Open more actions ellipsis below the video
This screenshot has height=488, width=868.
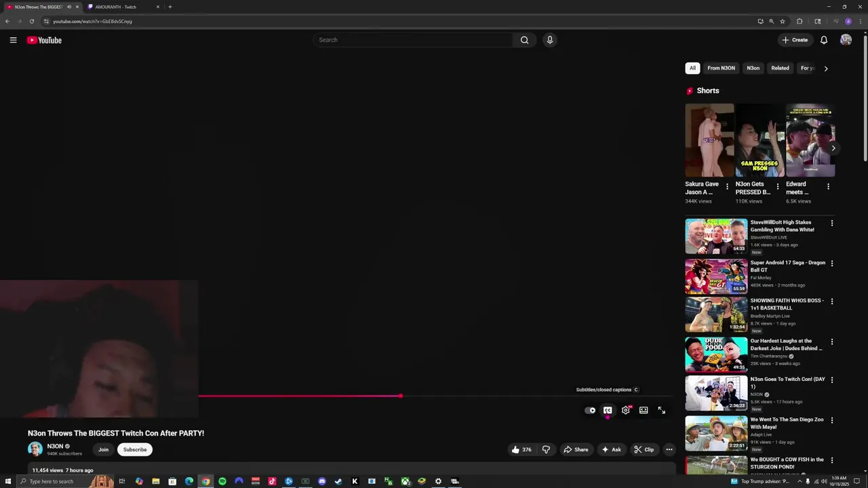669,449
